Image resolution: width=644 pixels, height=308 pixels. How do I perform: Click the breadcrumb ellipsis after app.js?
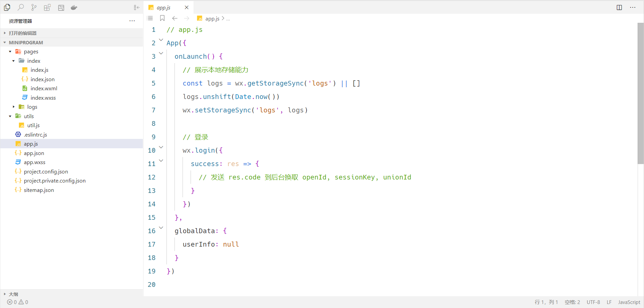click(x=228, y=19)
